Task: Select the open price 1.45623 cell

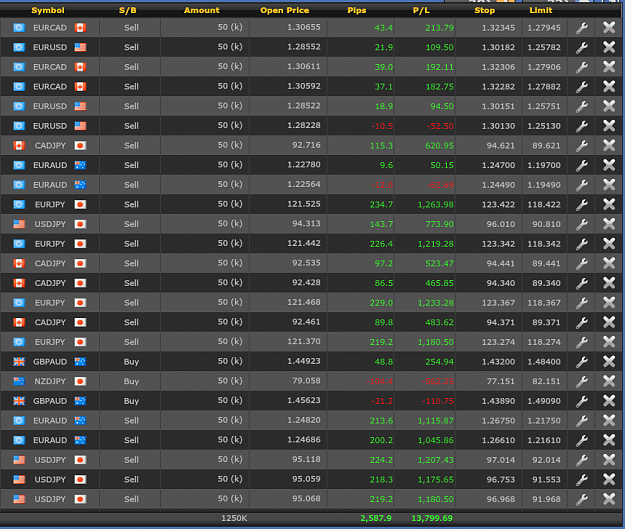Action: (304, 401)
